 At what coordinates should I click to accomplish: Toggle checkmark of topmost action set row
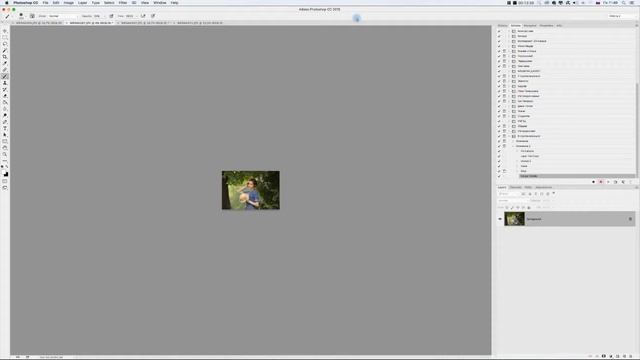click(x=499, y=31)
